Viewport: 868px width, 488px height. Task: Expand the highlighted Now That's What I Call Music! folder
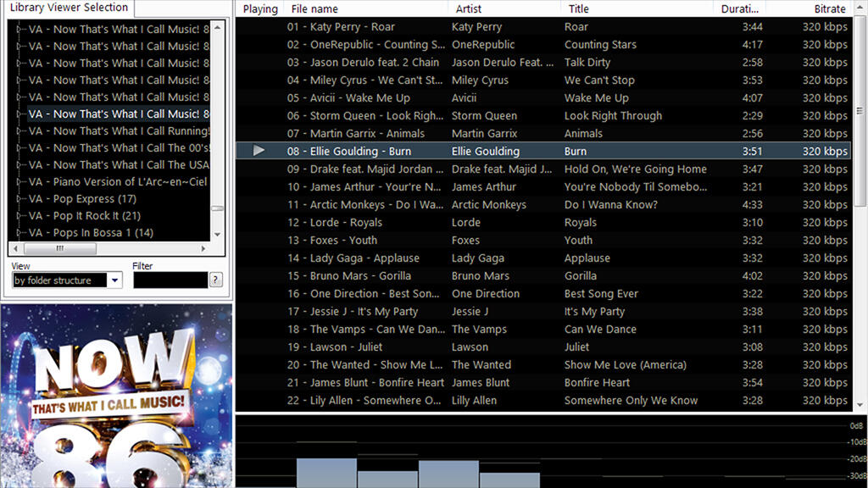pyautogui.click(x=19, y=114)
